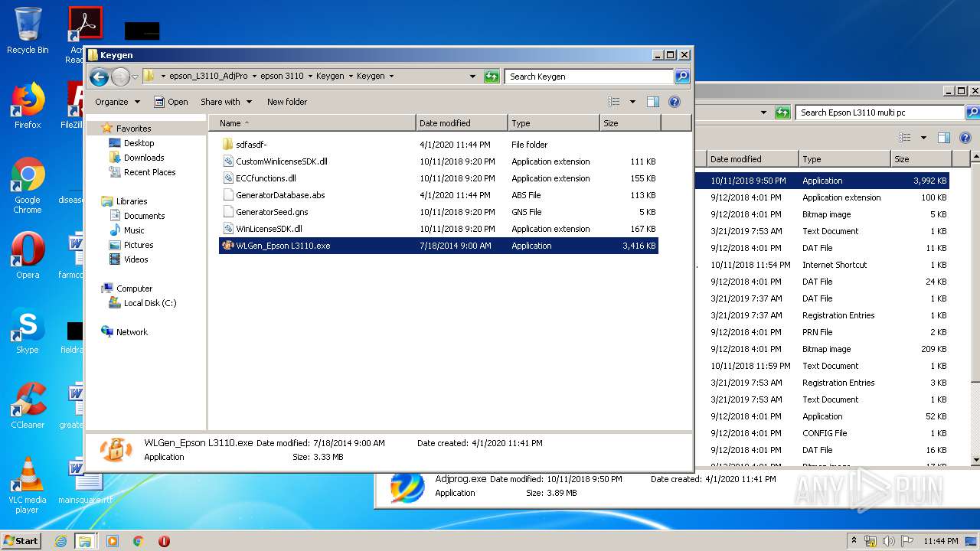Viewport: 980px width, 551px height.
Task: Open Documents library
Action: [144, 216]
